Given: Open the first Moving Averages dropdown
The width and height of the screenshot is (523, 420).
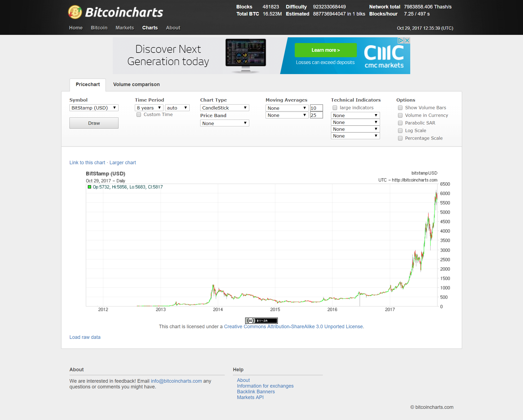Looking at the screenshot, I should pyautogui.click(x=287, y=108).
